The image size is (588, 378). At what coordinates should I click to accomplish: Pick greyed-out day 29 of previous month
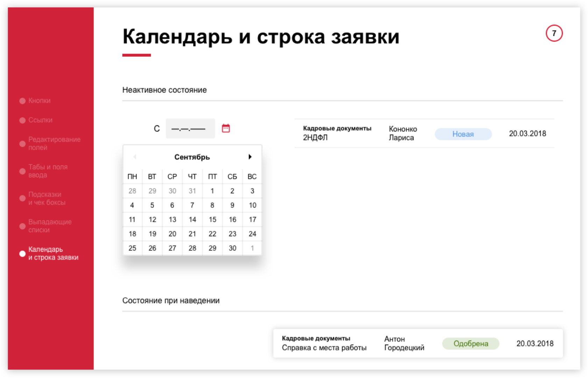pyautogui.click(x=152, y=191)
